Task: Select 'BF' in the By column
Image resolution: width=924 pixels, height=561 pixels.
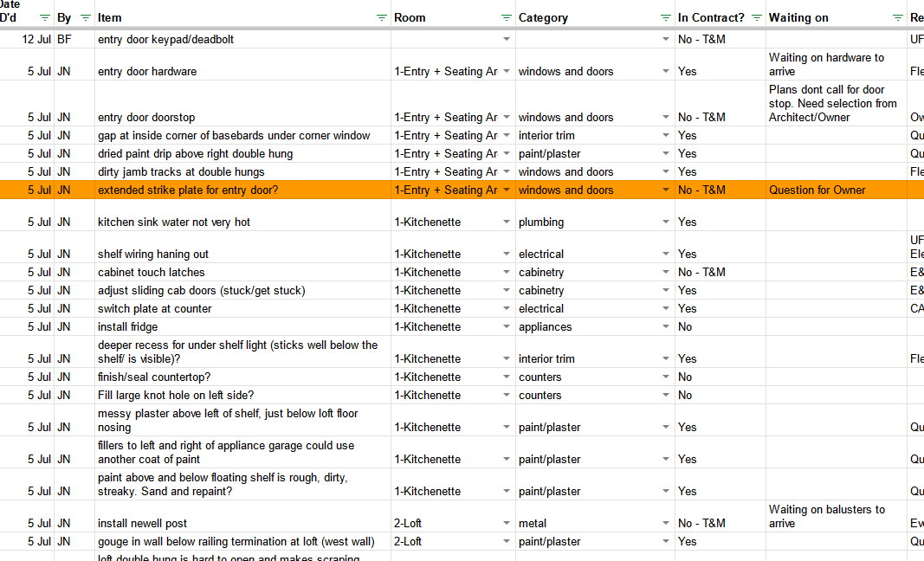Action: point(74,40)
